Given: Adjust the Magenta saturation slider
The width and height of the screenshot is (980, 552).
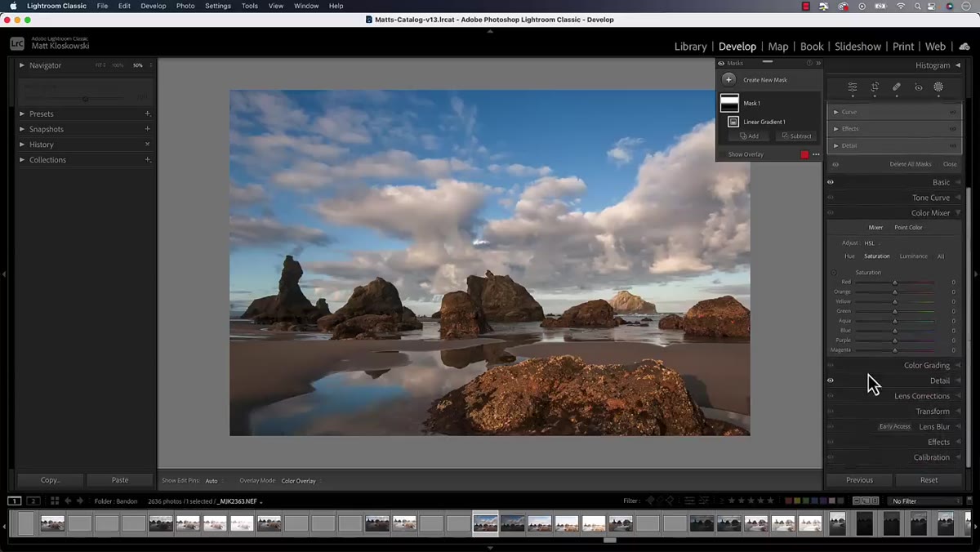Looking at the screenshot, I should point(895,349).
